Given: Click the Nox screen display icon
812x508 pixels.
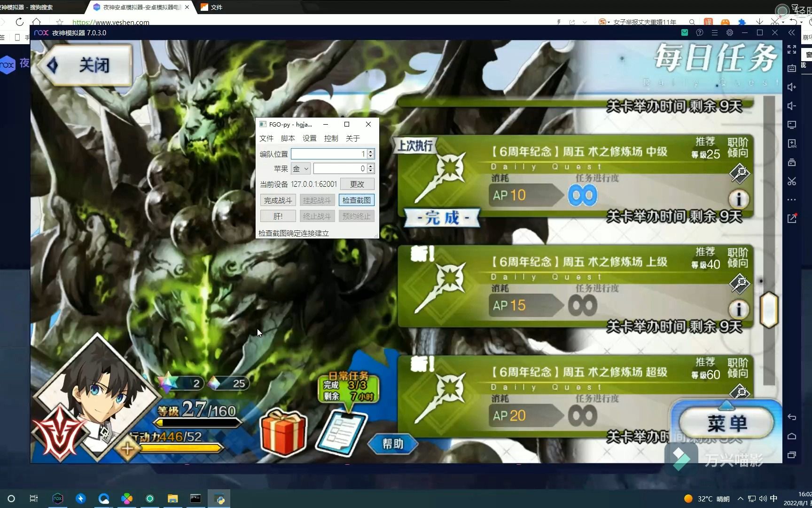Looking at the screenshot, I should pyautogui.click(x=792, y=125).
